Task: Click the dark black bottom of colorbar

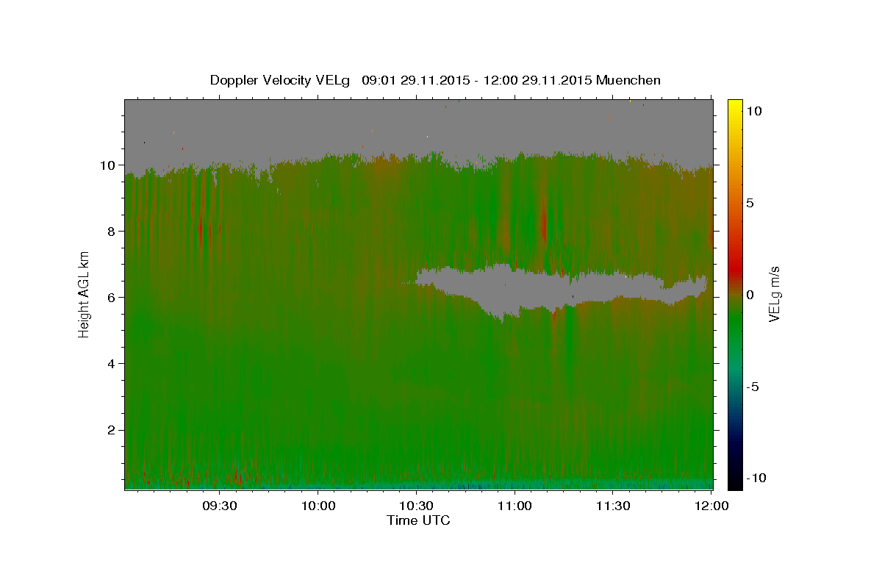Action: pos(734,483)
